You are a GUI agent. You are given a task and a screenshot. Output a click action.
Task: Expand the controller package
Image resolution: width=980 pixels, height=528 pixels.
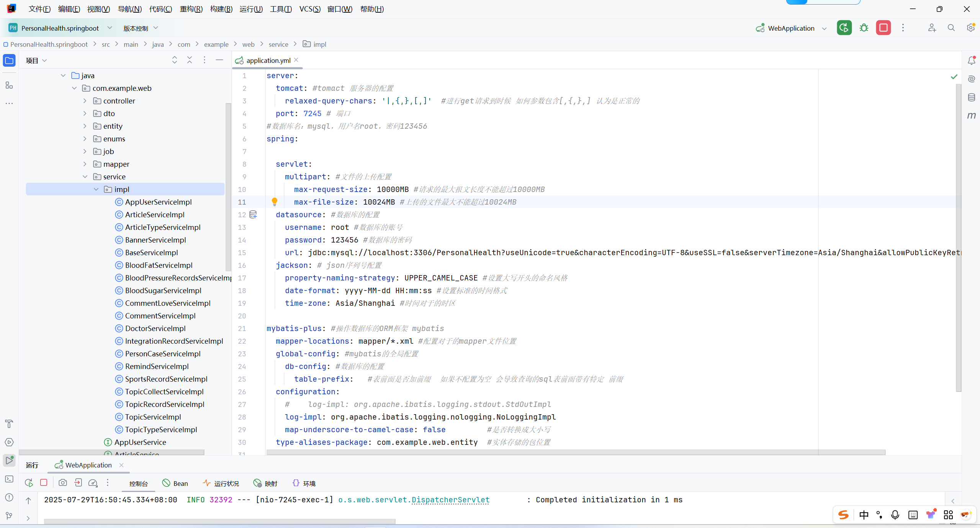point(85,101)
